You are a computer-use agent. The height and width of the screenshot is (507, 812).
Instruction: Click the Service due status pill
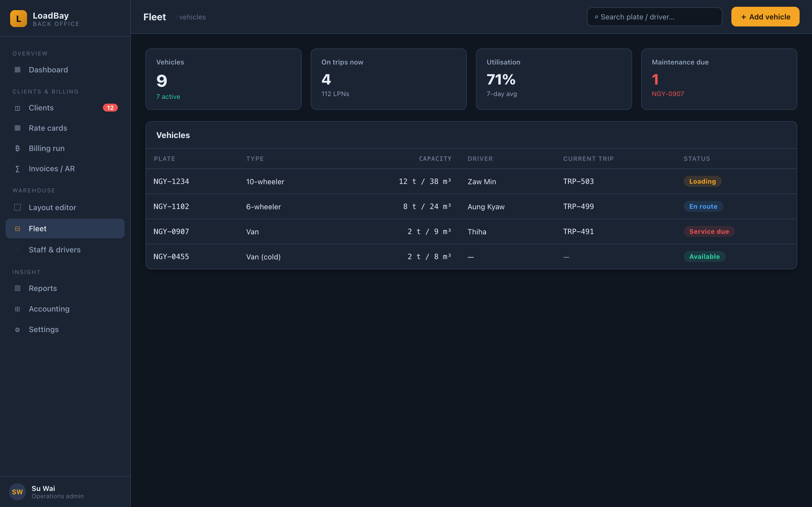click(x=709, y=231)
